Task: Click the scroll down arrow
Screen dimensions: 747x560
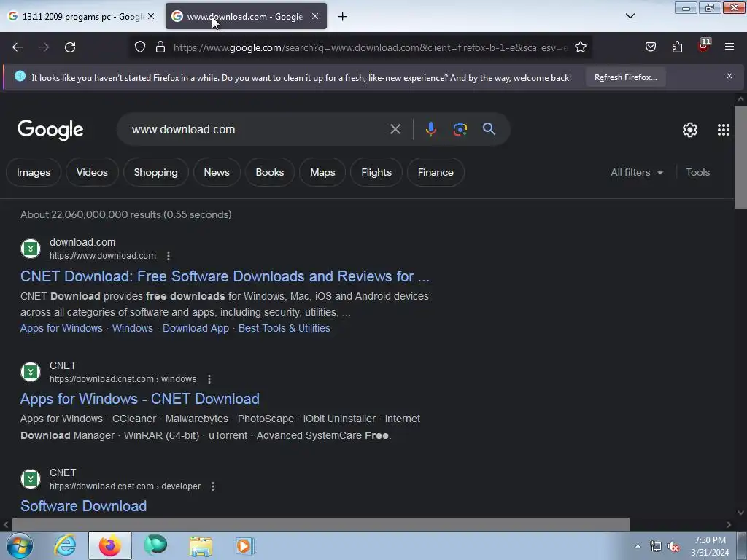Action: (740, 513)
